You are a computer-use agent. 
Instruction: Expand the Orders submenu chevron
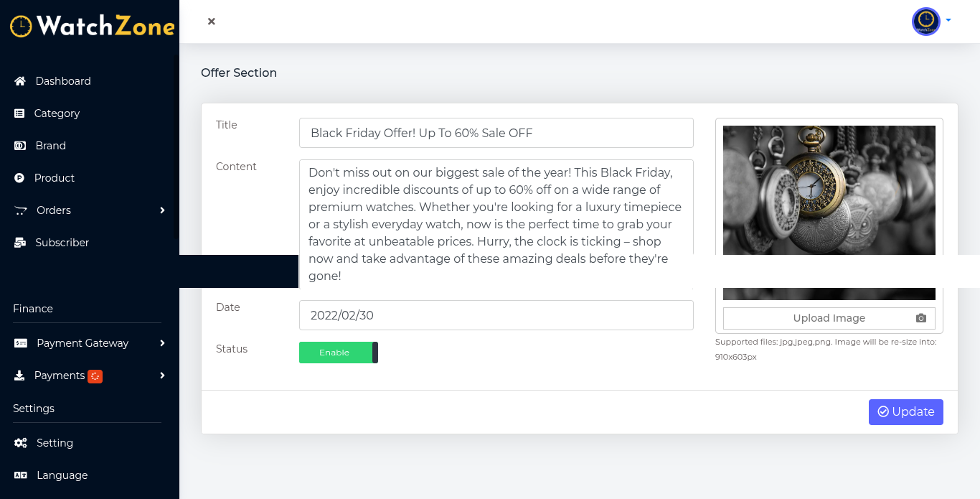point(162,210)
